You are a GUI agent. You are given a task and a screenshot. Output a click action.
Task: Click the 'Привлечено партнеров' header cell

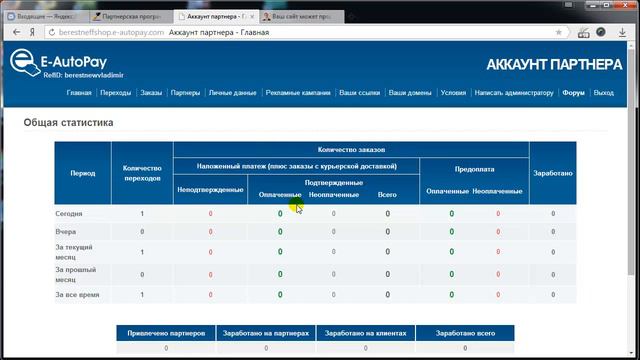[166, 333]
